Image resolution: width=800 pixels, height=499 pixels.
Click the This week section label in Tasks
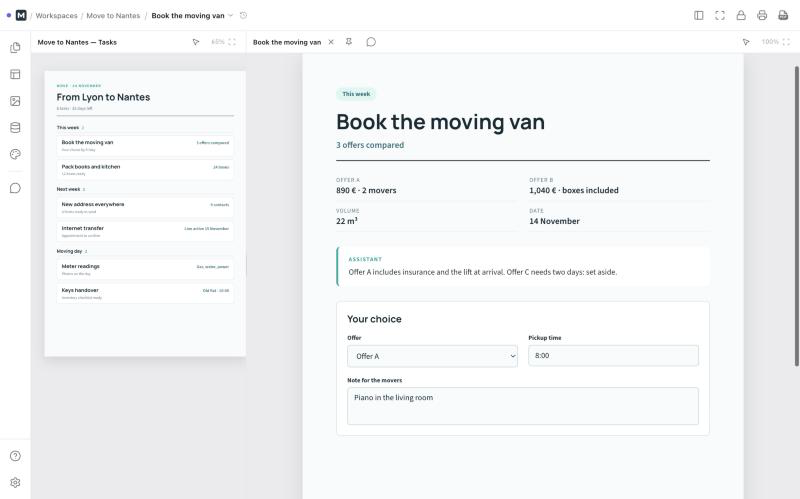coord(67,128)
